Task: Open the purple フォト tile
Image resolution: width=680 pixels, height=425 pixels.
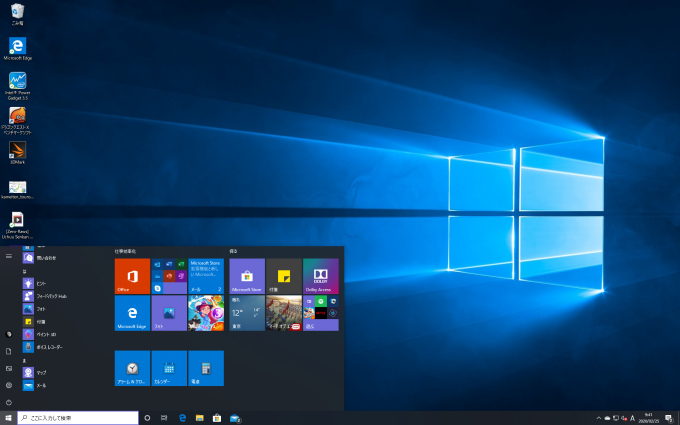Action: (x=169, y=313)
